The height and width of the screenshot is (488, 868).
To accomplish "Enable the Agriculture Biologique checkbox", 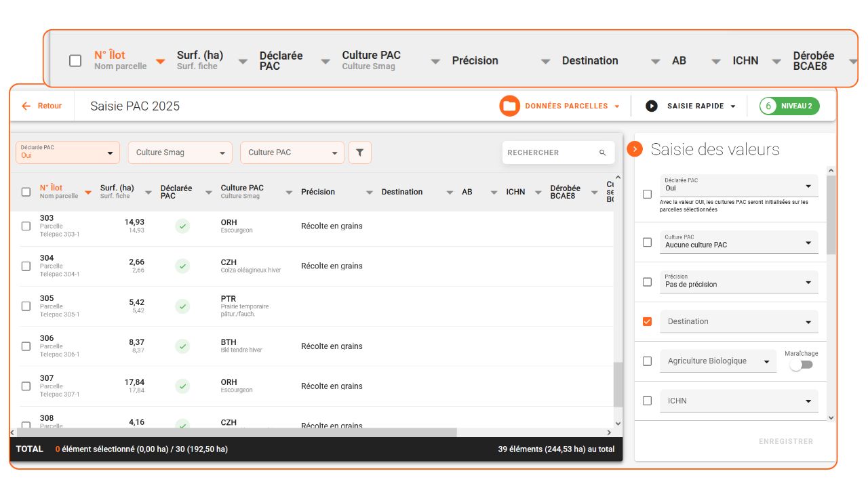I will coord(647,361).
